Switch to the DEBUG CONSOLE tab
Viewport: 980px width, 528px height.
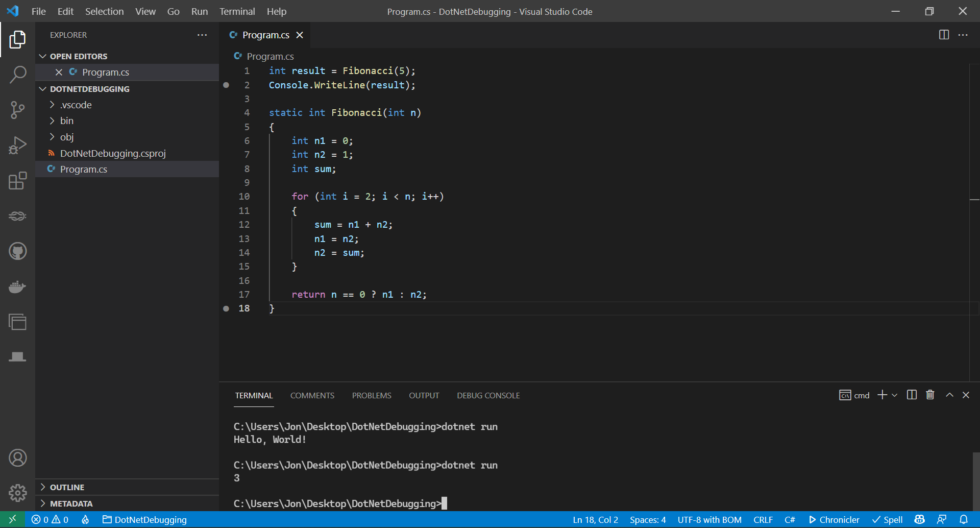coord(488,395)
